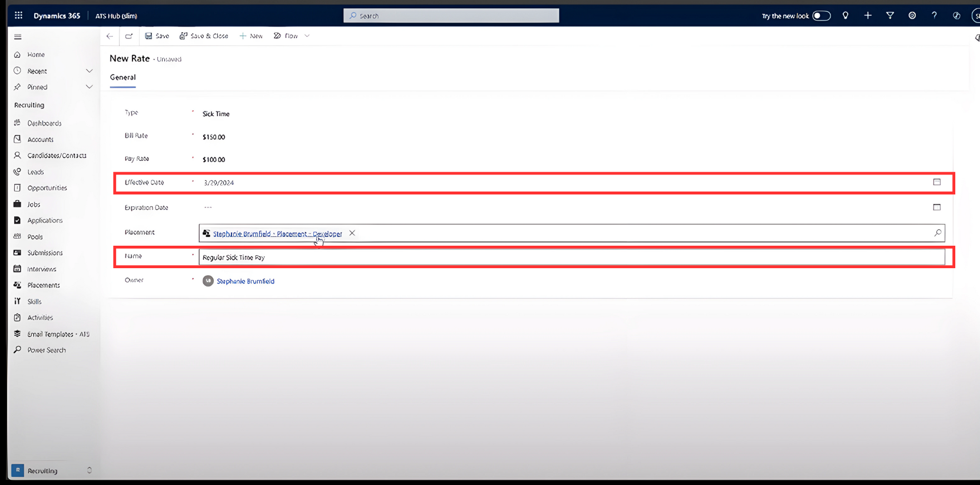
Task: Open Accounts in sidebar
Action: coord(40,140)
